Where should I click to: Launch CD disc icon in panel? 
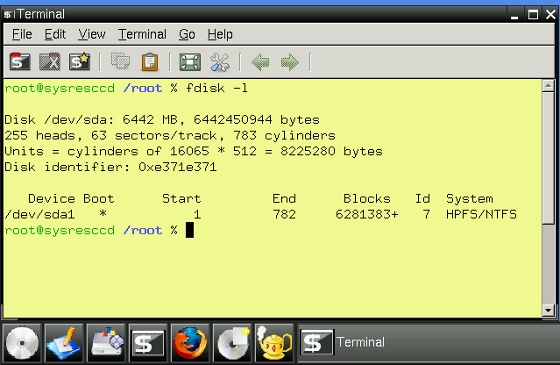pyautogui.click(x=22, y=343)
